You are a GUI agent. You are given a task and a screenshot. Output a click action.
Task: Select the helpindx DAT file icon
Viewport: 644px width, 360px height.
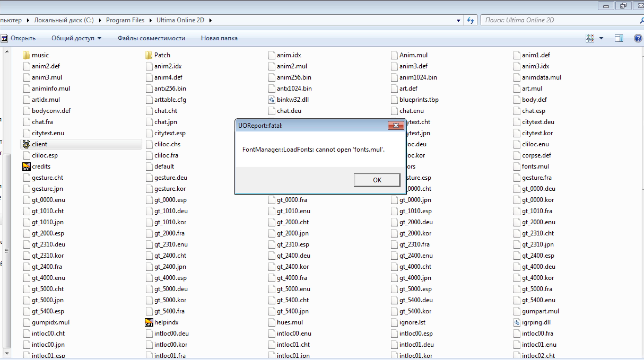pos(149,322)
